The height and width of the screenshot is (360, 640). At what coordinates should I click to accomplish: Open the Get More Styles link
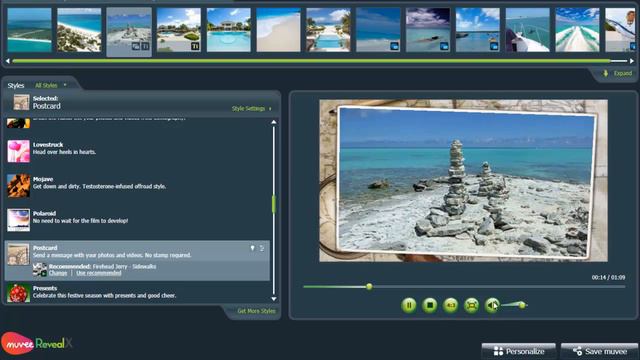pos(256,311)
